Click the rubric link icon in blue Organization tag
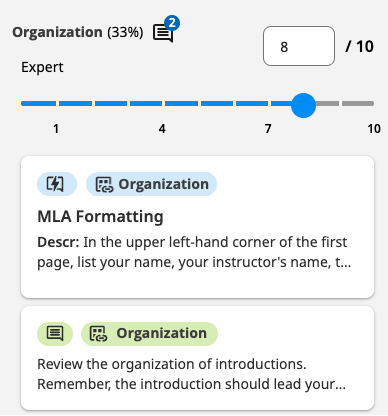The image size is (388, 416). [104, 184]
